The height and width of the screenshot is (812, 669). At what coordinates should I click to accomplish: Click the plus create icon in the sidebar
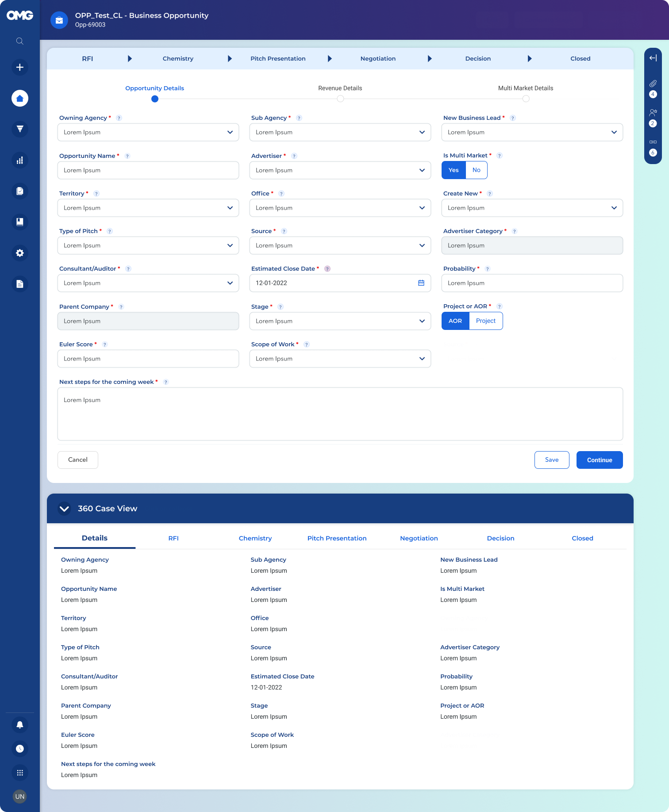tap(19, 67)
